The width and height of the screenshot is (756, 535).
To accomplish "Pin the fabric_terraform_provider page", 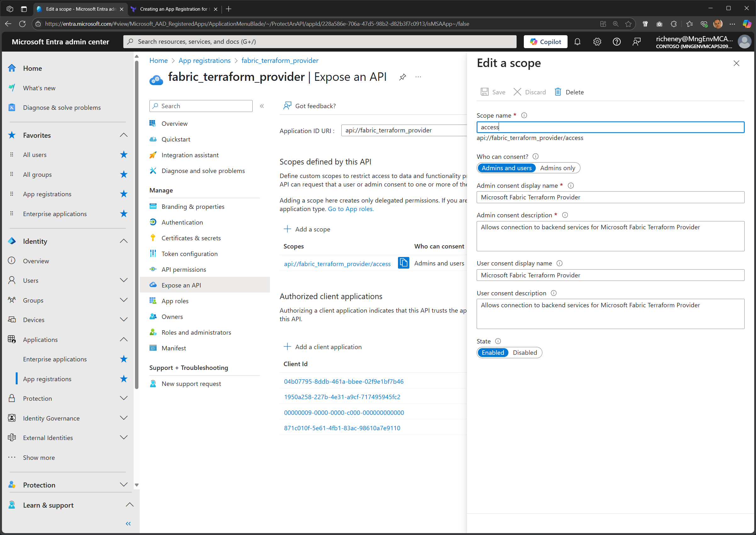I will (402, 77).
